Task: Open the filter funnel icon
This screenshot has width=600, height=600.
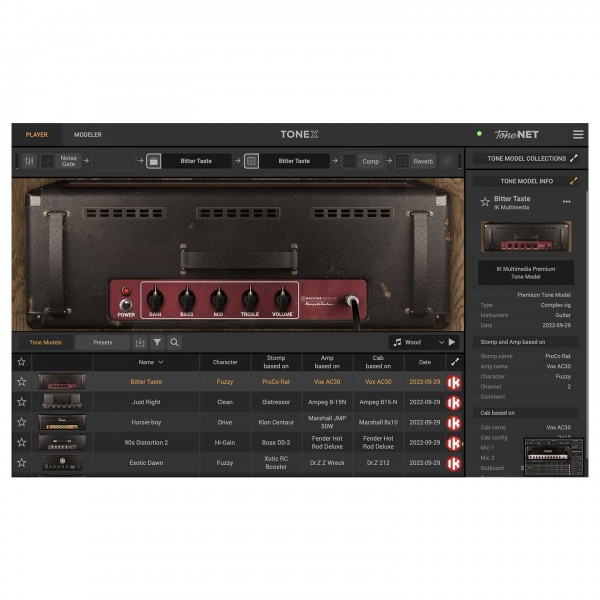Action: [157, 342]
